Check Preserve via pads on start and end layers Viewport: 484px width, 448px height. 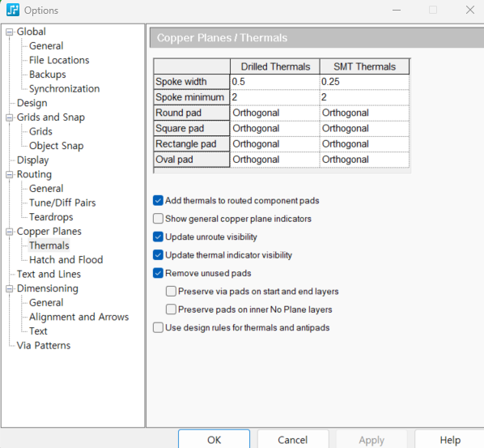coord(171,292)
